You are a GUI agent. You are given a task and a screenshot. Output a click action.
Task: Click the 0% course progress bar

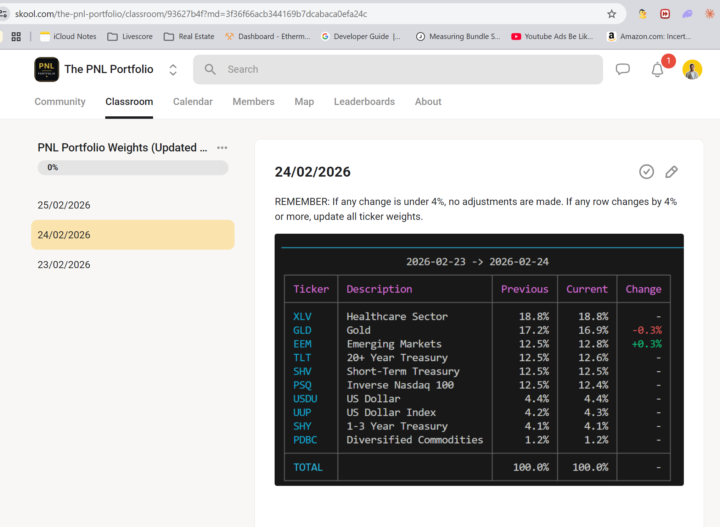pos(133,168)
